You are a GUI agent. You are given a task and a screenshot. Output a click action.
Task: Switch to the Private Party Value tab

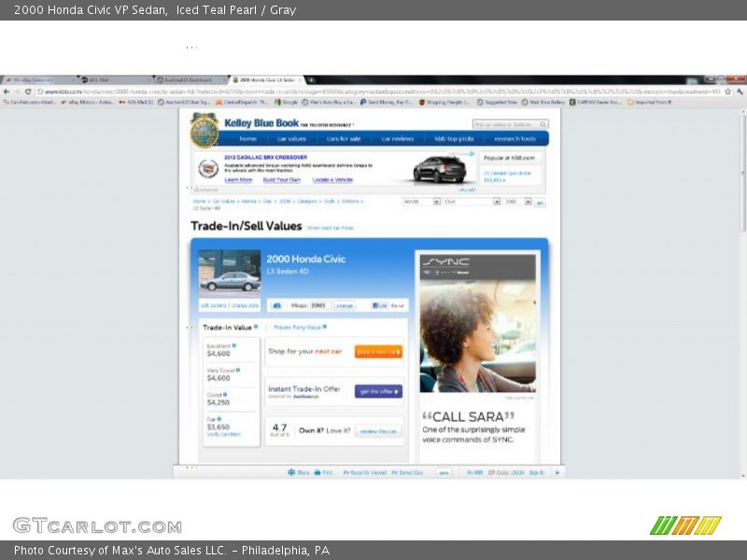tap(297, 328)
